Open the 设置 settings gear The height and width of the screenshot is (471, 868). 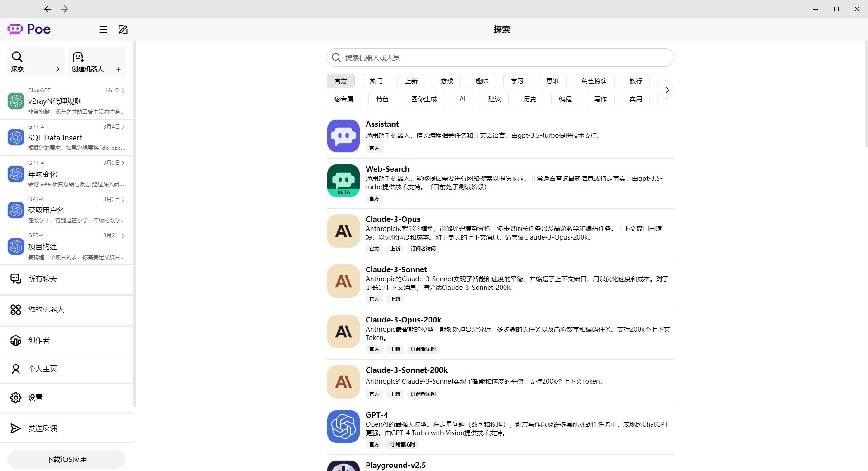[x=16, y=398]
